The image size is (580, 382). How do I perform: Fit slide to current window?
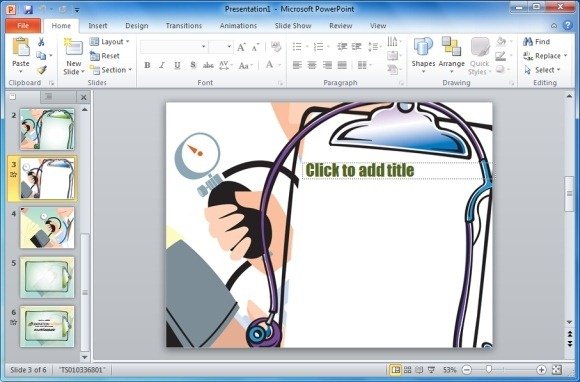click(x=557, y=369)
